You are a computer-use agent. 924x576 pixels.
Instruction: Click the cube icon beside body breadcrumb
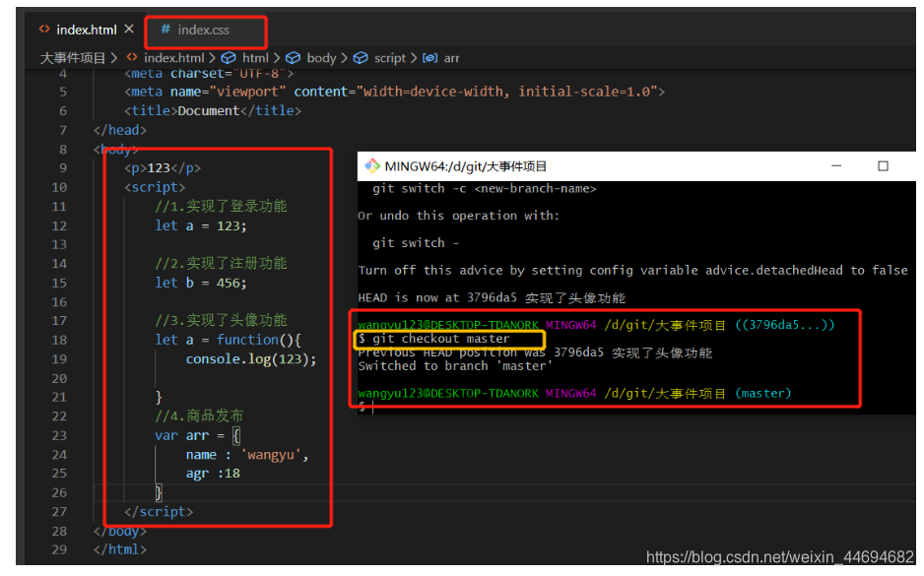click(x=293, y=58)
